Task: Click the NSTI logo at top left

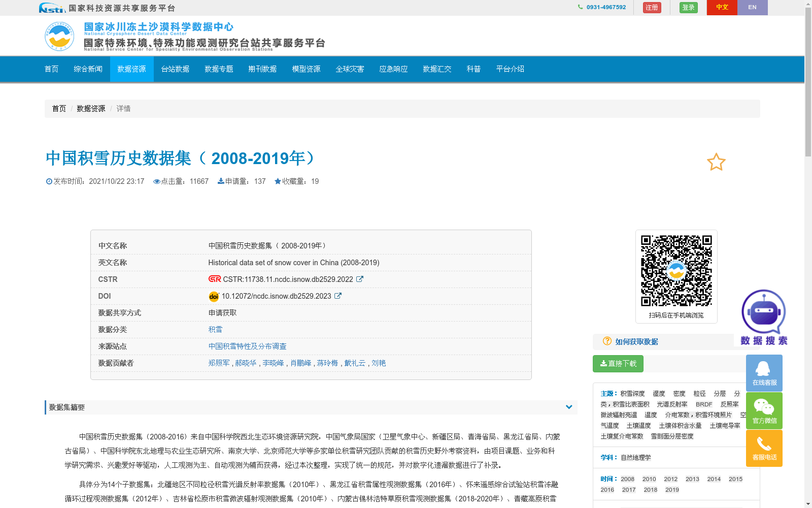Action: click(x=52, y=8)
